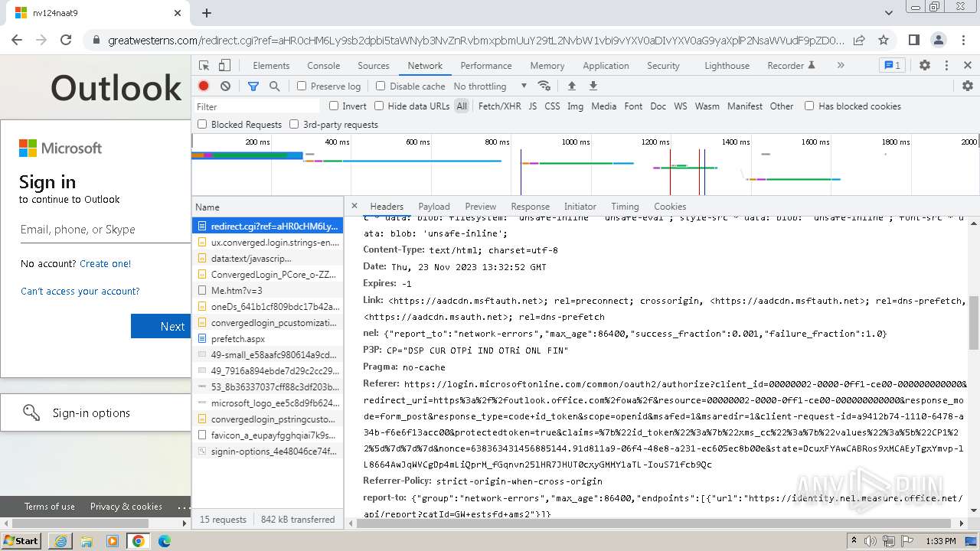Open the Application panel
The image size is (980, 551).
[x=606, y=66]
